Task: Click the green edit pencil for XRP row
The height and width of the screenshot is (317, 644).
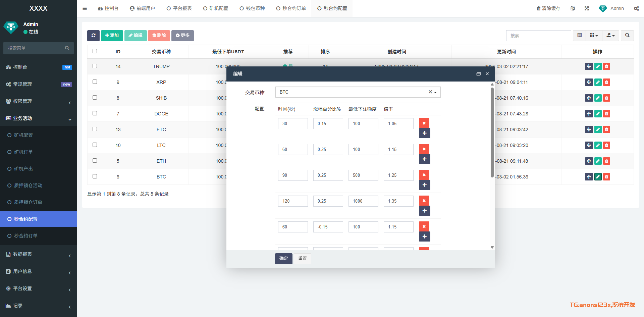Action: tap(598, 82)
